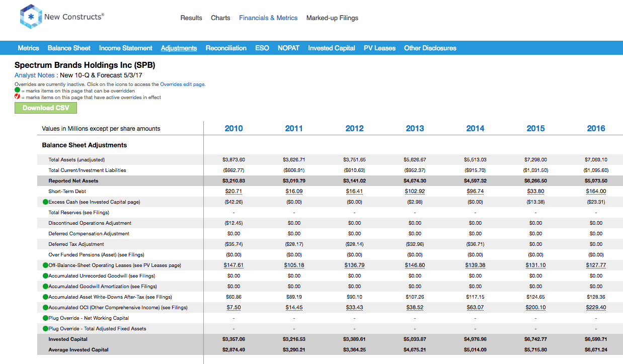Click the New Constructs hexagon logo
623x364 pixels.
pyautogui.click(x=31, y=17)
